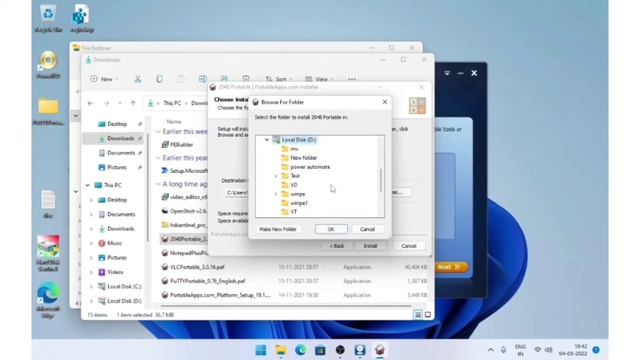The height and width of the screenshot is (360, 640).
Task: Click This PC in the address bar breadcrumb
Action: [x=172, y=103]
